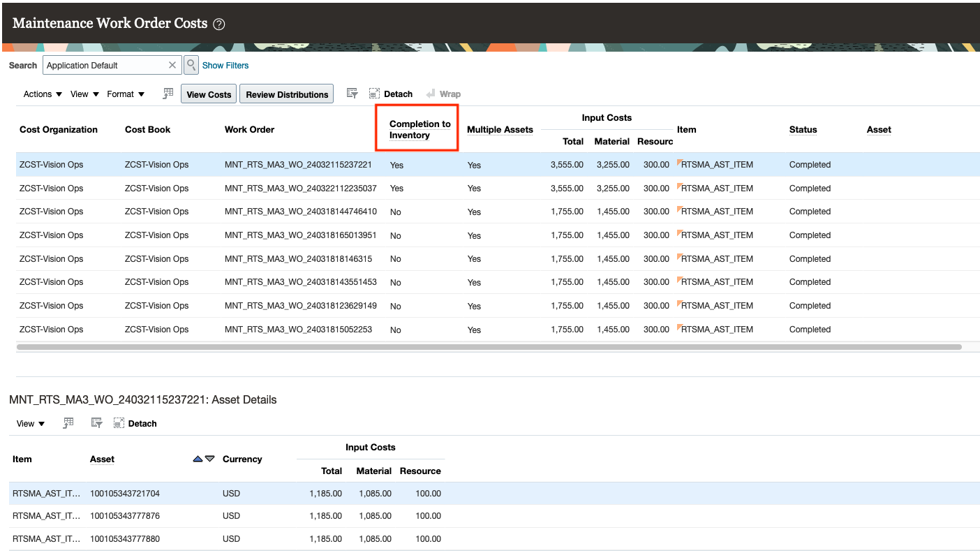Click Asset column header in Asset Details
The height and width of the screenshot is (553, 980).
(102, 459)
